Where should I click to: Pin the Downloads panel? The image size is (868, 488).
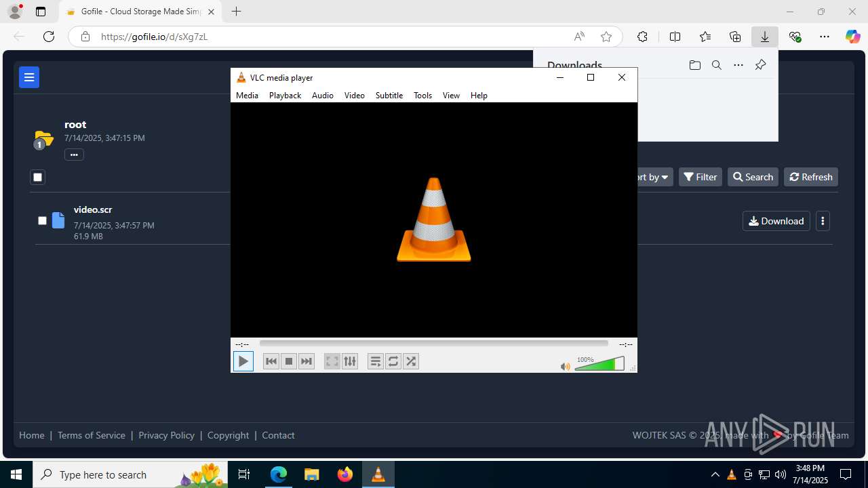760,65
